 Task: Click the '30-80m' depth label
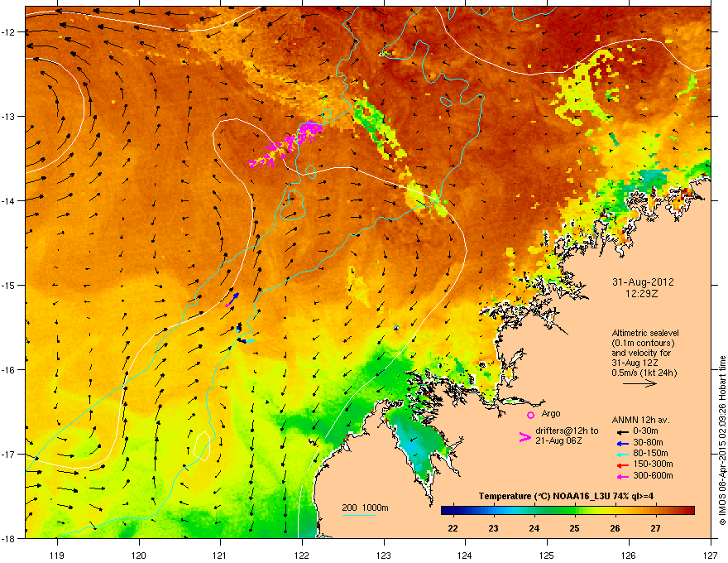pyautogui.click(x=648, y=442)
